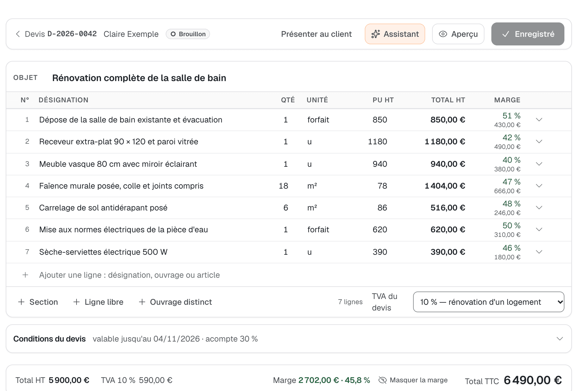
Task: Expand the Meuble vasque row details
Action: coord(539,164)
